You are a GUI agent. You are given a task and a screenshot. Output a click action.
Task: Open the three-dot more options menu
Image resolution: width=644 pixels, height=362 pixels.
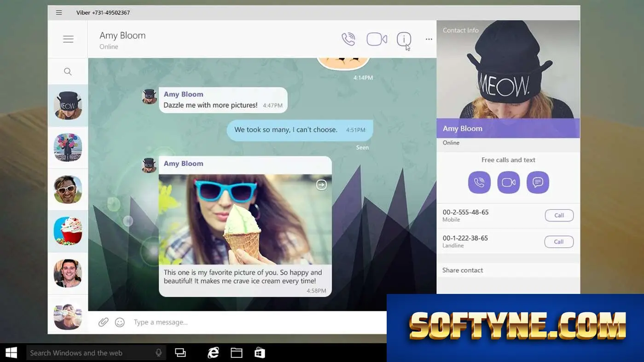tap(429, 39)
